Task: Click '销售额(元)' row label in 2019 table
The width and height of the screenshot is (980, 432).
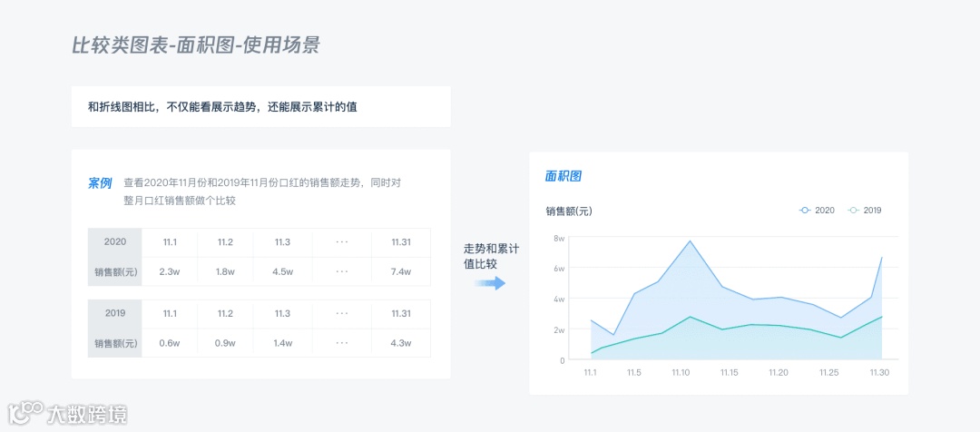Action: tap(115, 343)
